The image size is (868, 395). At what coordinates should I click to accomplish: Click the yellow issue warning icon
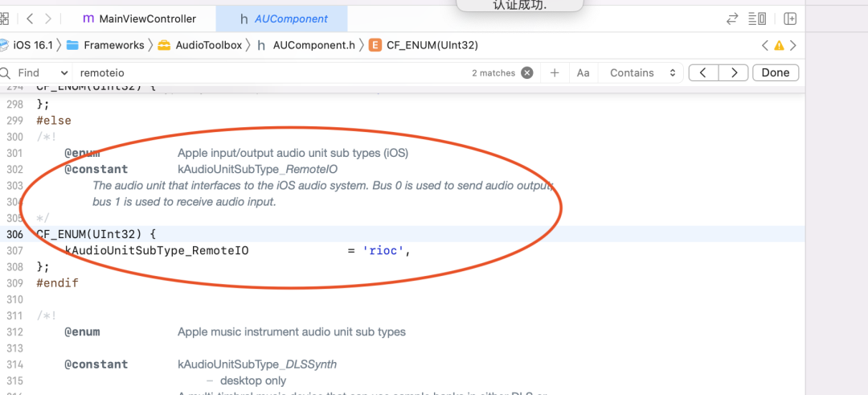[x=779, y=45]
